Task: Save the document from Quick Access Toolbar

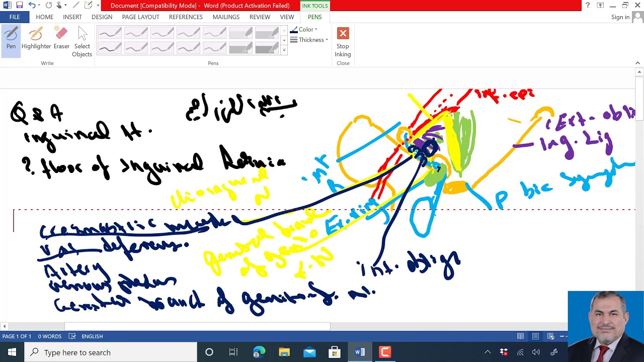Action: click(x=20, y=6)
